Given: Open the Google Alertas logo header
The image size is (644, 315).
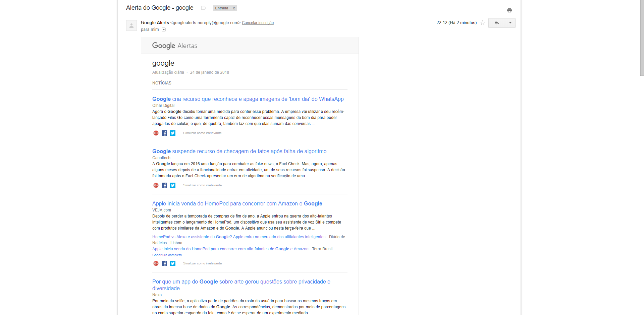Looking at the screenshot, I should point(175,46).
